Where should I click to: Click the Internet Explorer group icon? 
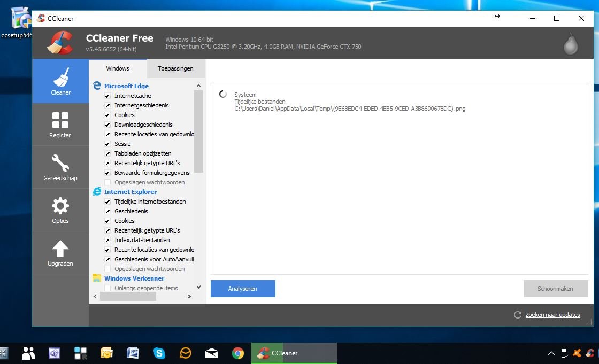click(x=97, y=191)
